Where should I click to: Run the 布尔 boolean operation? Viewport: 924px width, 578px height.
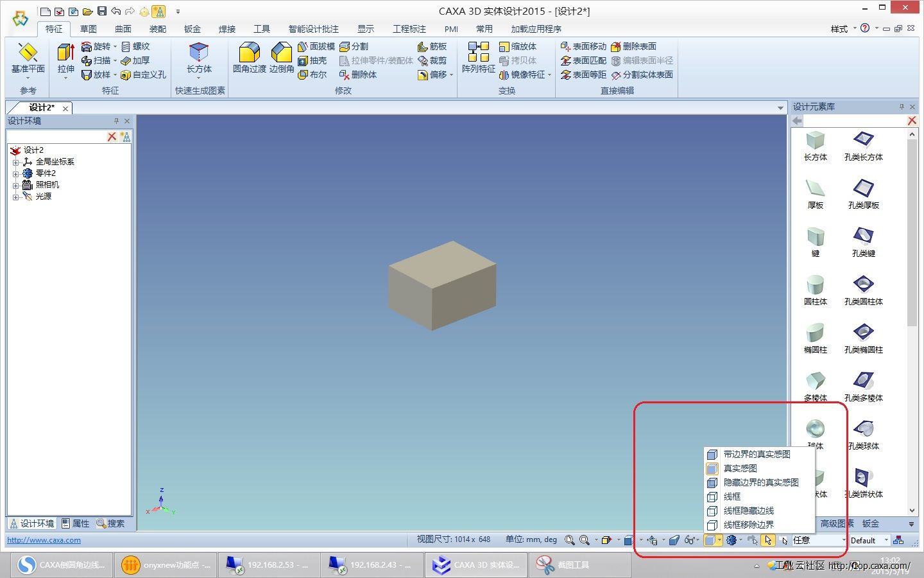[312, 74]
